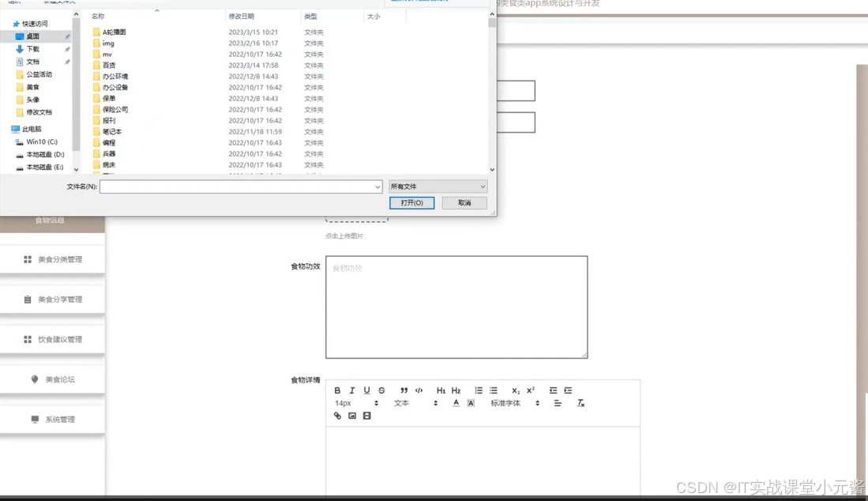Open 美食分类管理 in the sidebar
868x501 pixels.
53,259
